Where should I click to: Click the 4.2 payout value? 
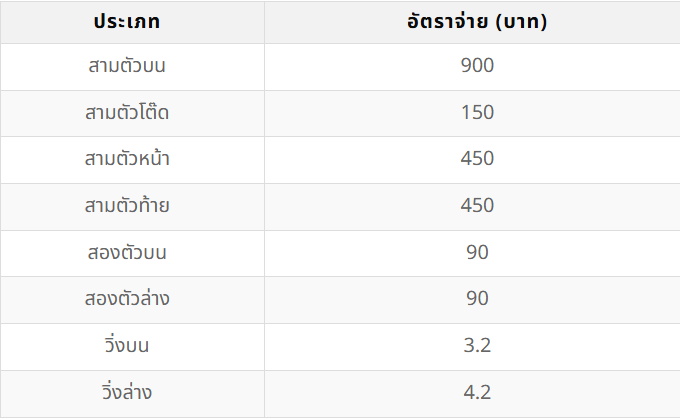tap(477, 392)
